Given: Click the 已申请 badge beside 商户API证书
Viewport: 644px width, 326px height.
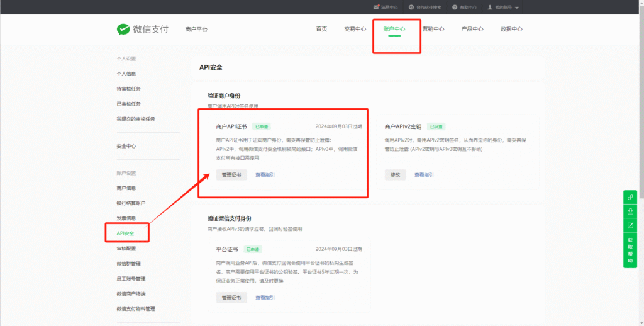Looking at the screenshot, I should click(262, 126).
